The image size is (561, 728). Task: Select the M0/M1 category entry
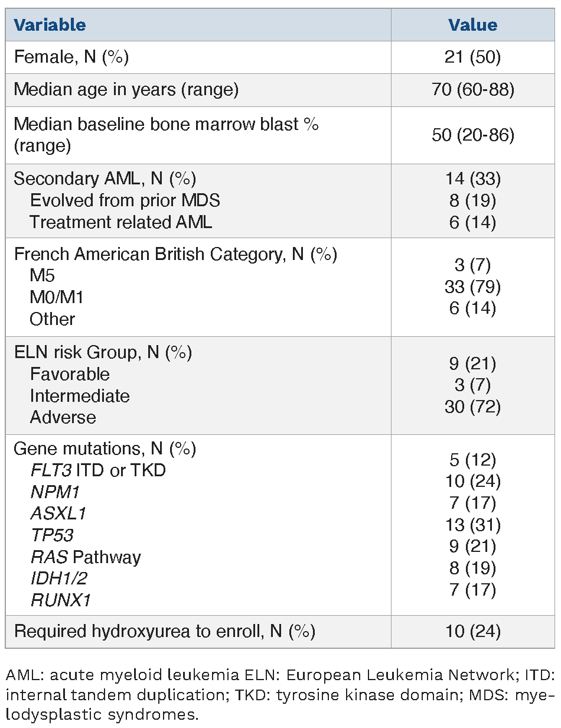click(57, 297)
